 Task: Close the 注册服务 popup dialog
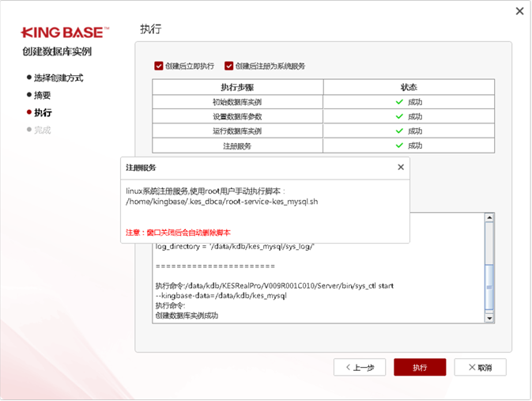401,168
